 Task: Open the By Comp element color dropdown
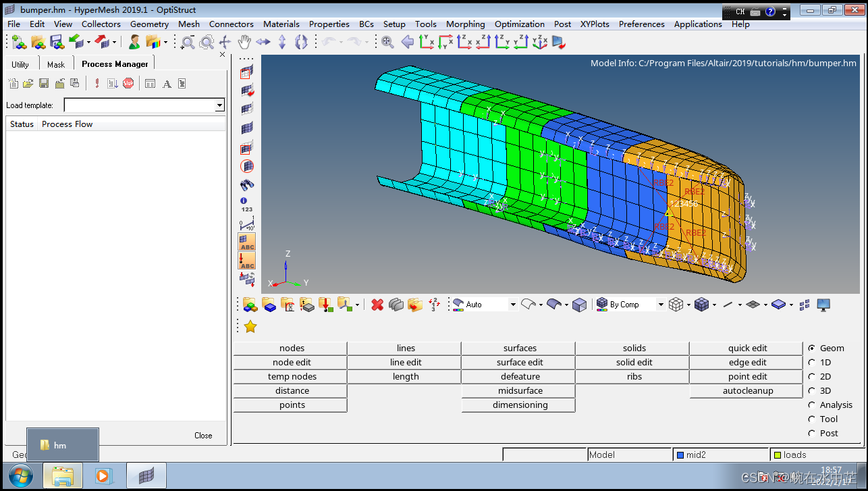tap(661, 305)
